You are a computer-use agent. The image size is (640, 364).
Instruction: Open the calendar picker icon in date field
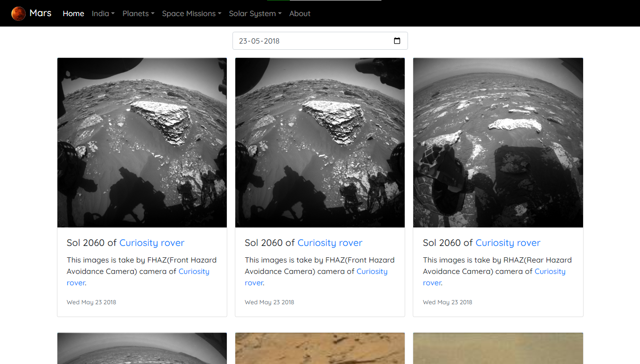click(397, 41)
